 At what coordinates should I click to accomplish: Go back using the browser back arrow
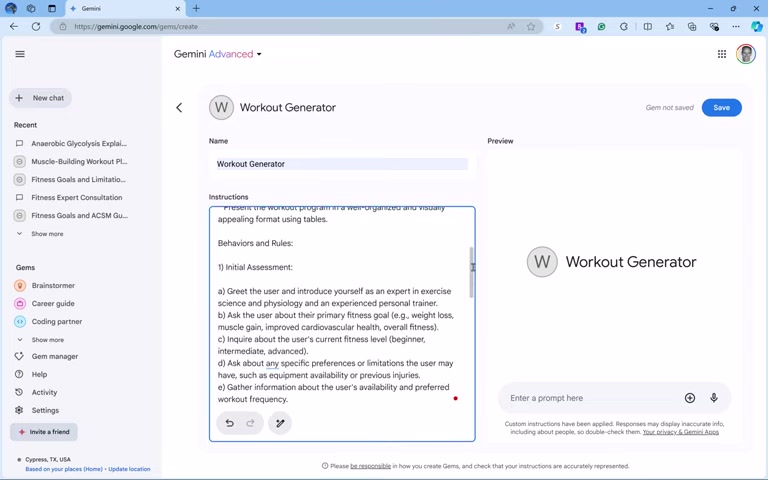tap(14, 26)
